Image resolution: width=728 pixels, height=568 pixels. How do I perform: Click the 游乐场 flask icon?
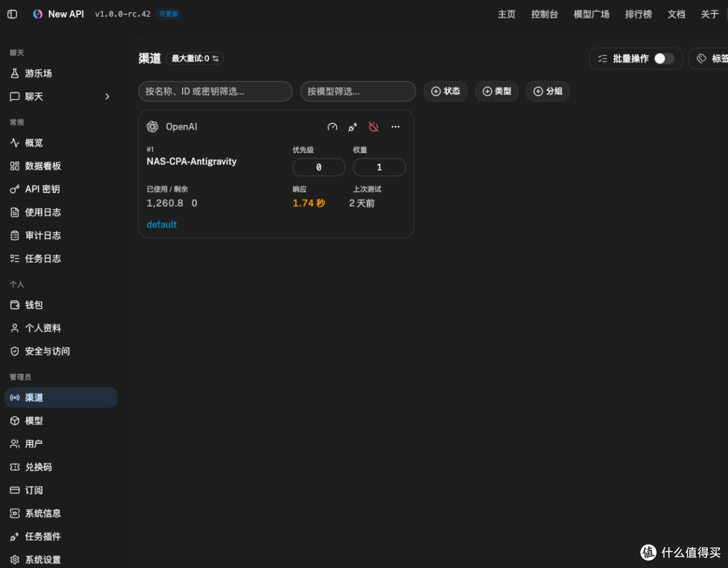click(15, 74)
